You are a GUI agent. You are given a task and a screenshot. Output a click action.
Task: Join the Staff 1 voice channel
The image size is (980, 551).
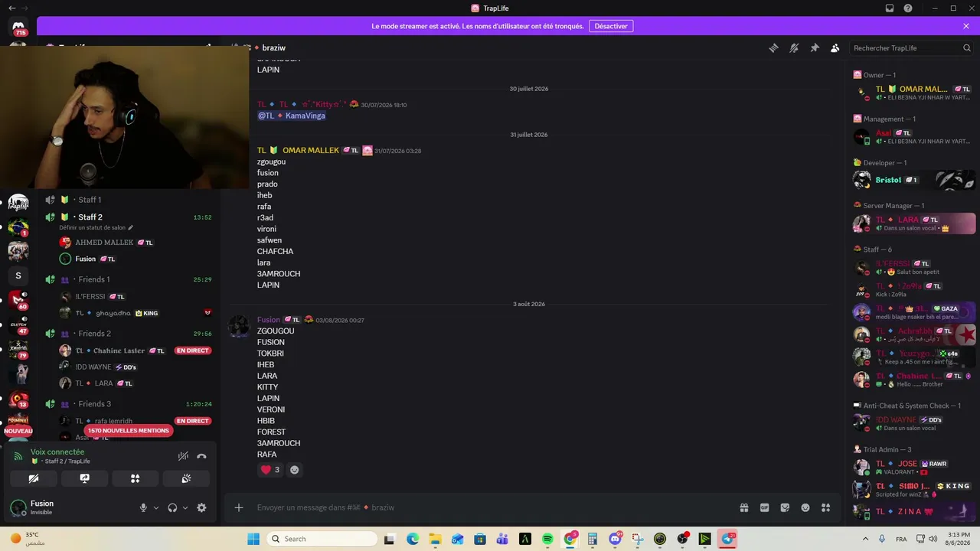click(128, 200)
